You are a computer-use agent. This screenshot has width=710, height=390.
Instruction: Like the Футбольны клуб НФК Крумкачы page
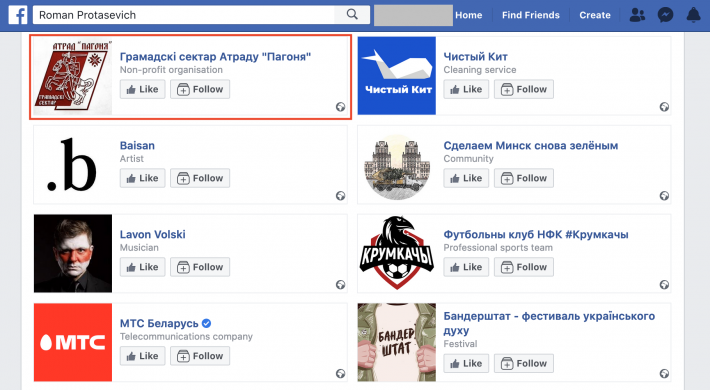click(x=466, y=267)
